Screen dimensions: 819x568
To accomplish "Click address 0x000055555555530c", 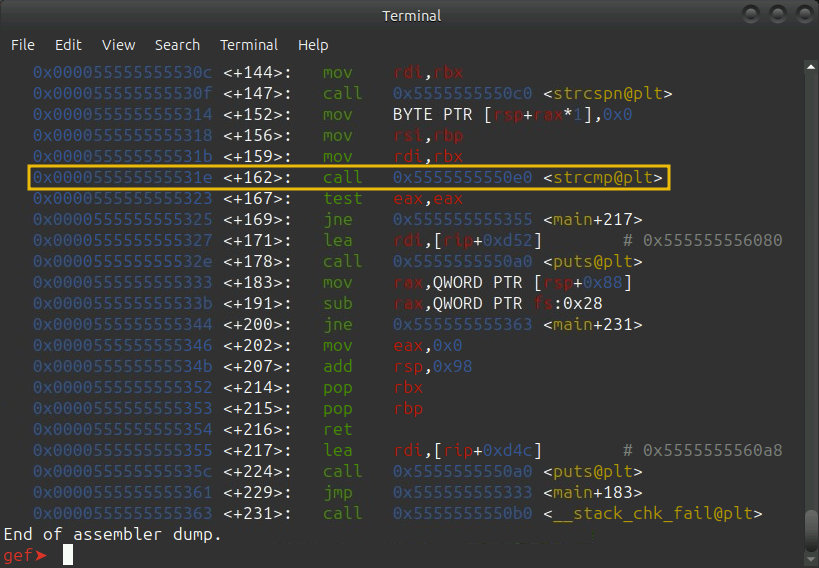I will click(x=123, y=72).
